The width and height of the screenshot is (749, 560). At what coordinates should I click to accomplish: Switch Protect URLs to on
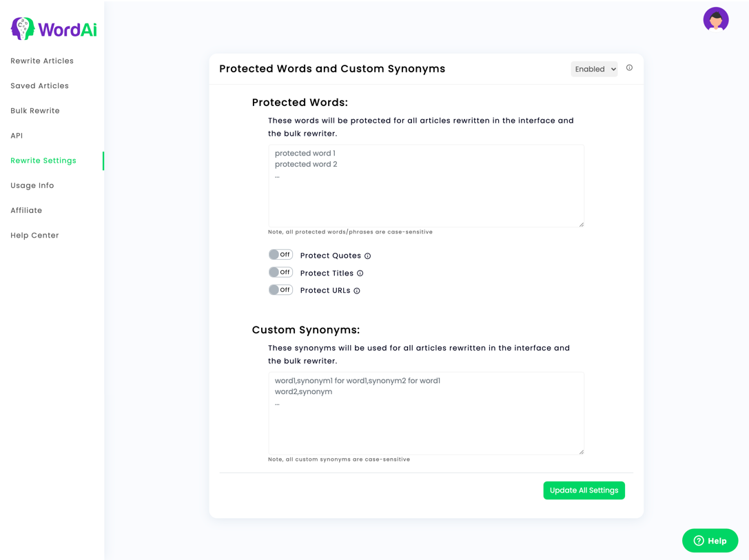click(x=280, y=289)
